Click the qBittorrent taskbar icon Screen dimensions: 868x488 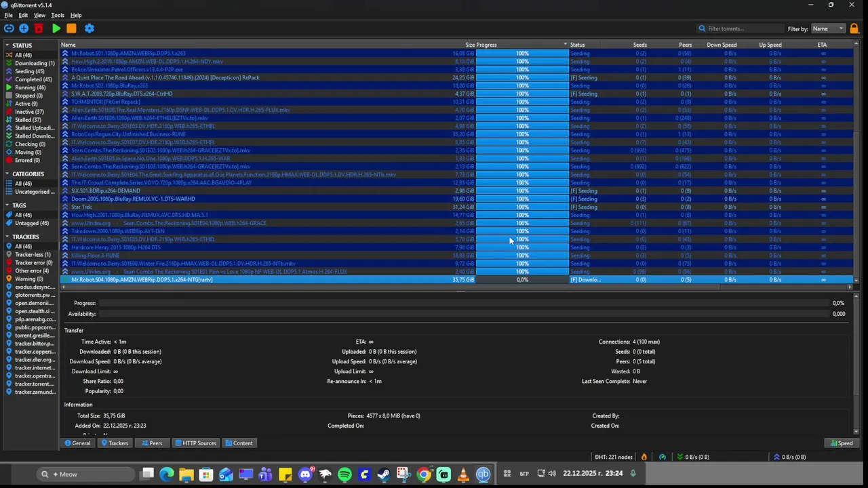pos(484,474)
